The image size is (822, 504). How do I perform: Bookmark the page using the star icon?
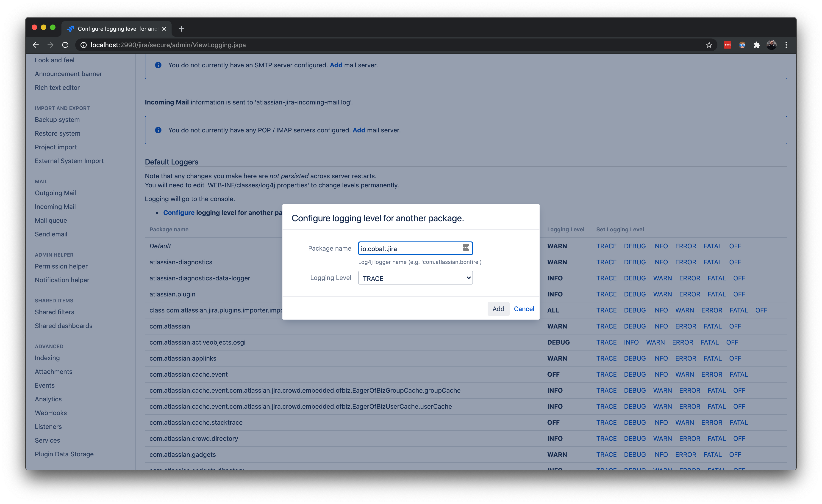point(709,45)
